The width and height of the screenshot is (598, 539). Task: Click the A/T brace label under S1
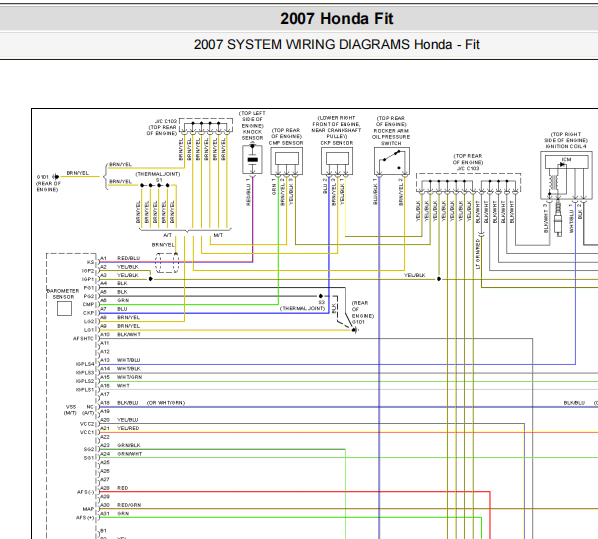click(x=167, y=235)
